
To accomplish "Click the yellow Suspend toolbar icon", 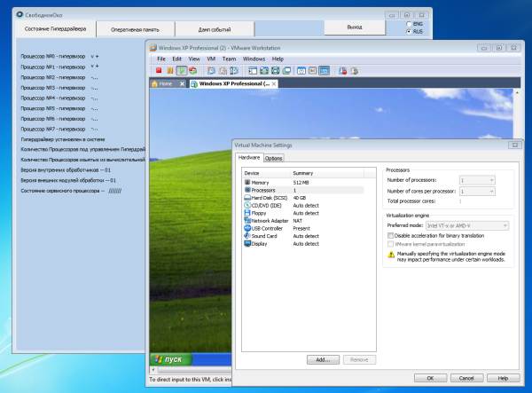I will click(x=170, y=71).
